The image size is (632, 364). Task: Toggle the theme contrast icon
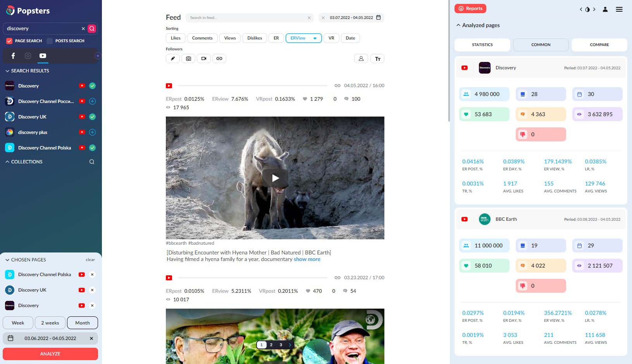[587, 9]
